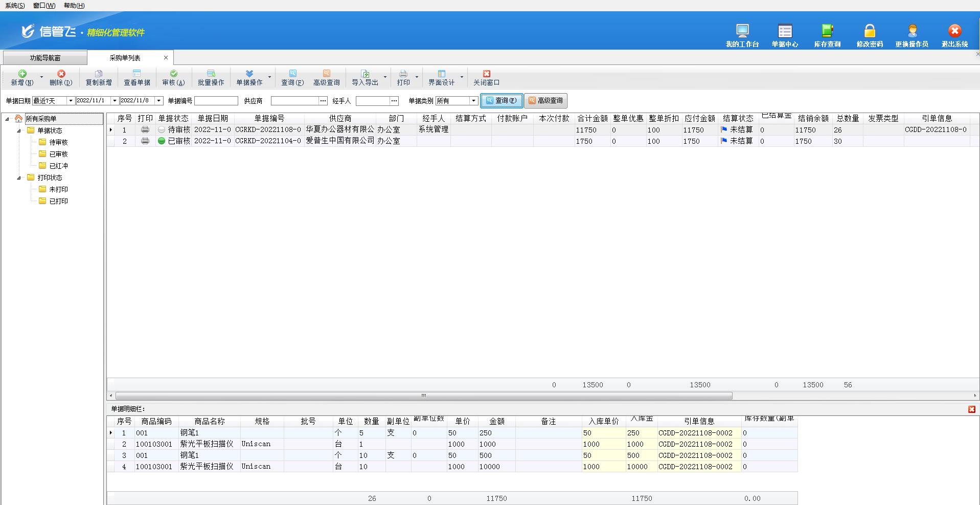Click the 新增 (New) toolbar icon
Screen dimensions: 980x505
(22, 74)
